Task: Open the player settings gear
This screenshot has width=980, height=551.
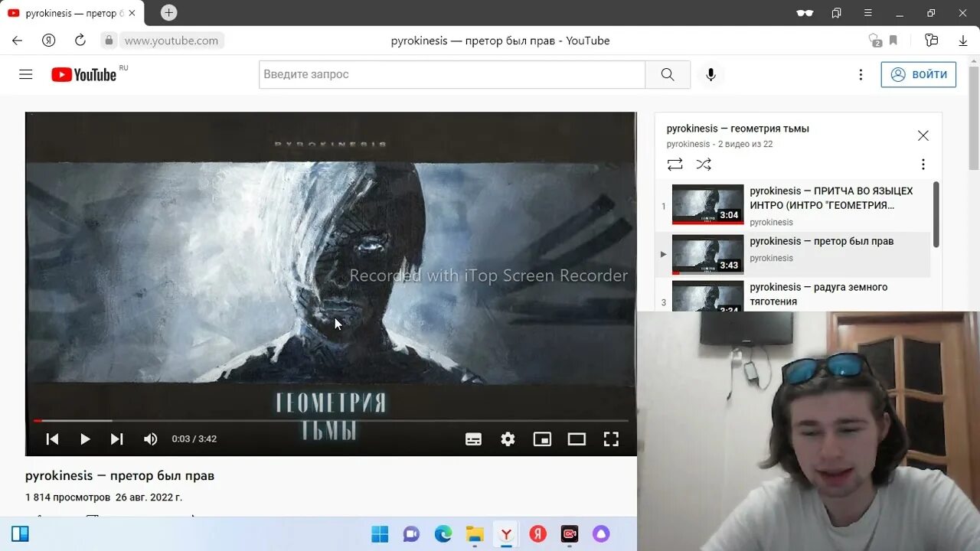Action: pyautogui.click(x=508, y=439)
